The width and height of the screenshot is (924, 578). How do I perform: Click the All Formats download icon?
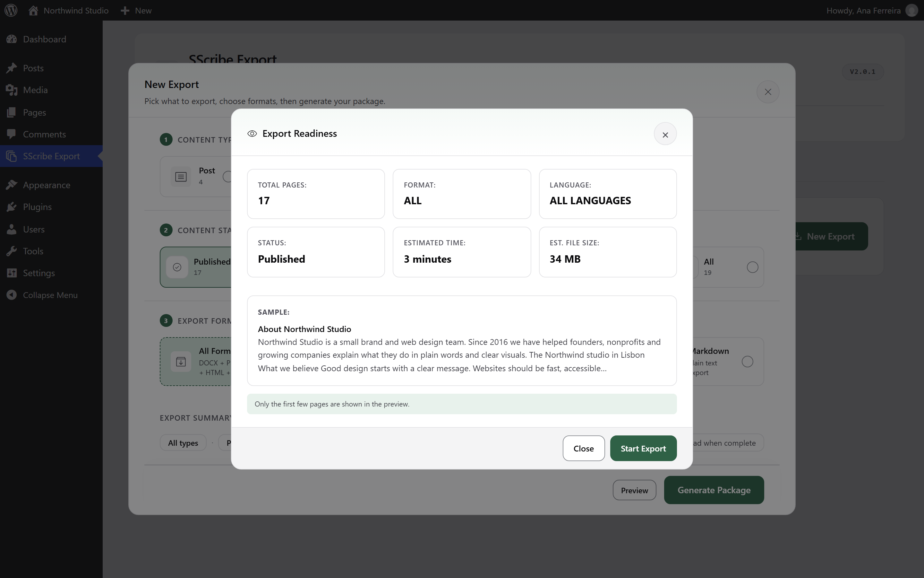[x=181, y=362]
